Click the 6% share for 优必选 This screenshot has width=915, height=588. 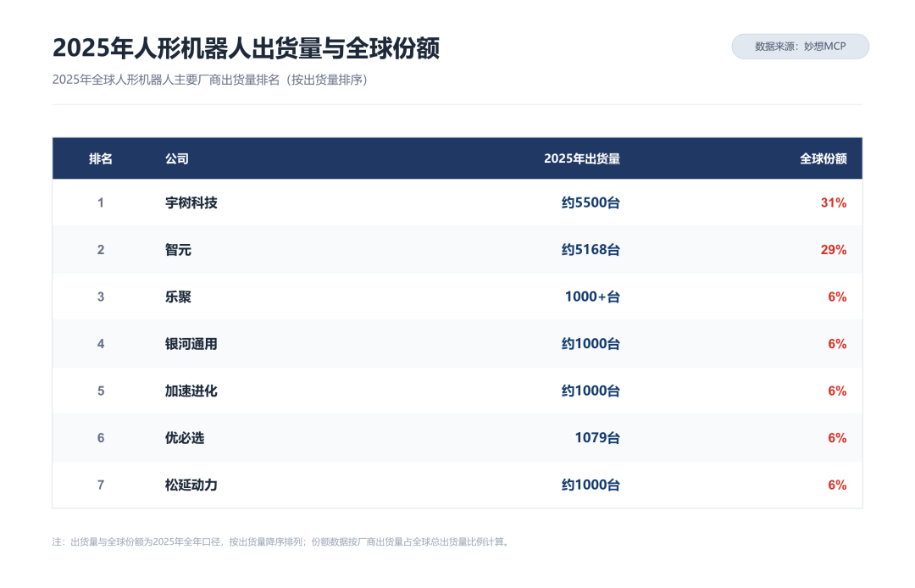[x=837, y=438]
